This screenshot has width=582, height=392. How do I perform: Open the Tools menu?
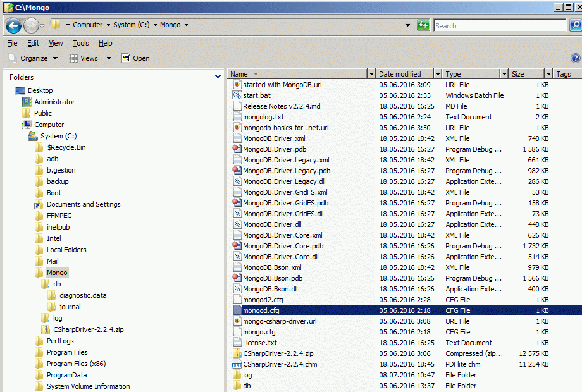click(x=81, y=43)
